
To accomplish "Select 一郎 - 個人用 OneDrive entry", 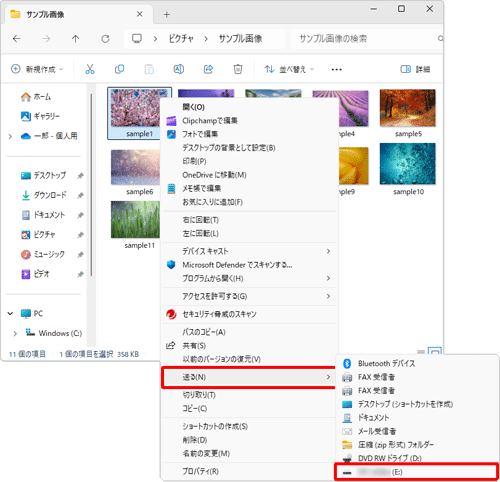I will tap(49, 136).
